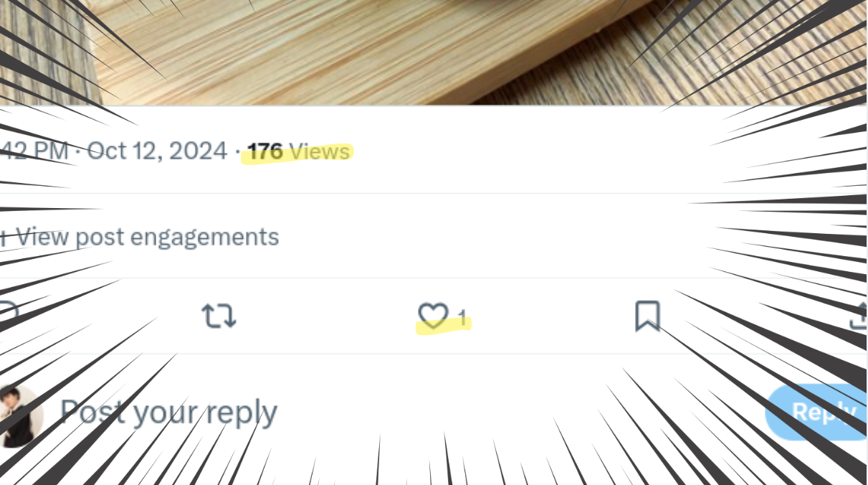Open the share icon at right edge
868x485 pixels.
[x=859, y=316]
